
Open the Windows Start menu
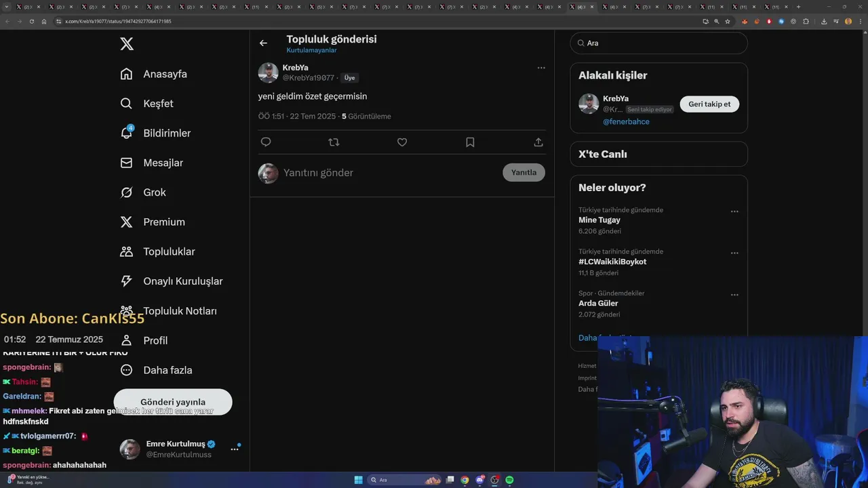358,480
